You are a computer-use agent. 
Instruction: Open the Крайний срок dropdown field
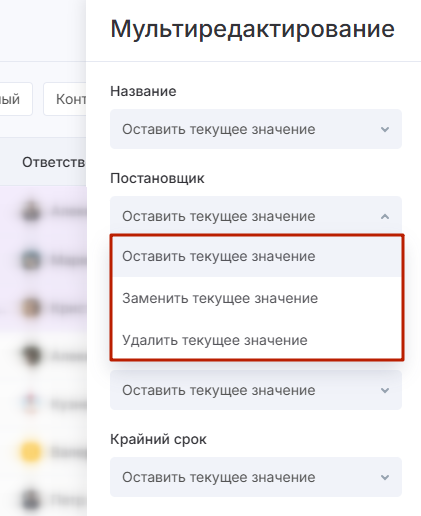[256, 477]
